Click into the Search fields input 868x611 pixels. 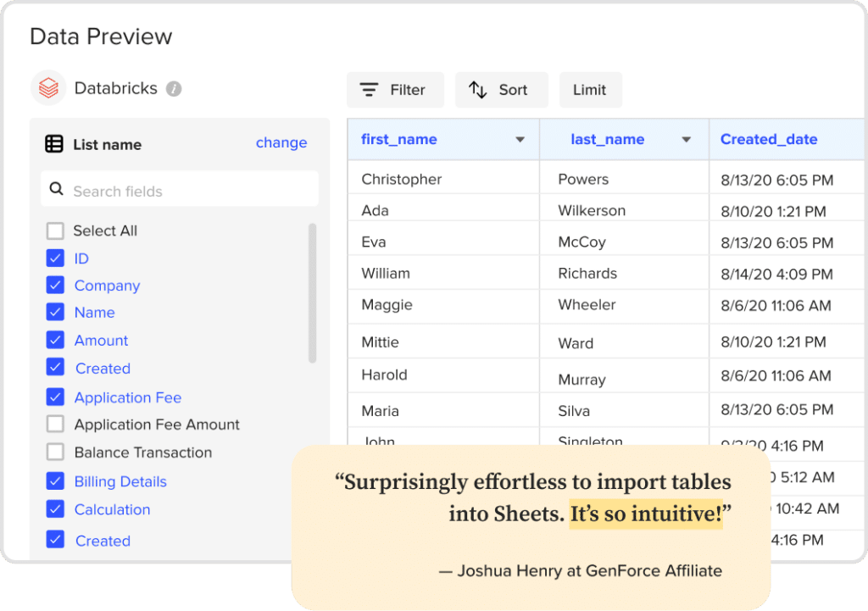186,191
